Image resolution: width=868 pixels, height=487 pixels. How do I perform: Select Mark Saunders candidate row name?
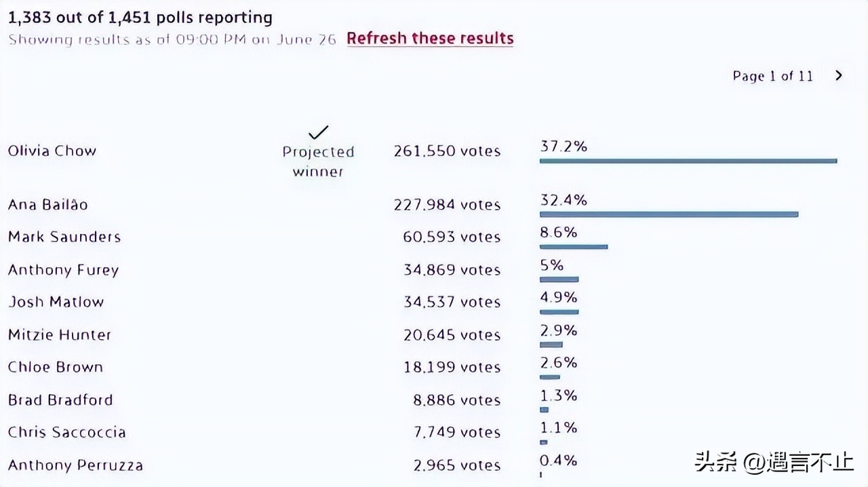(x=64, y=237)
